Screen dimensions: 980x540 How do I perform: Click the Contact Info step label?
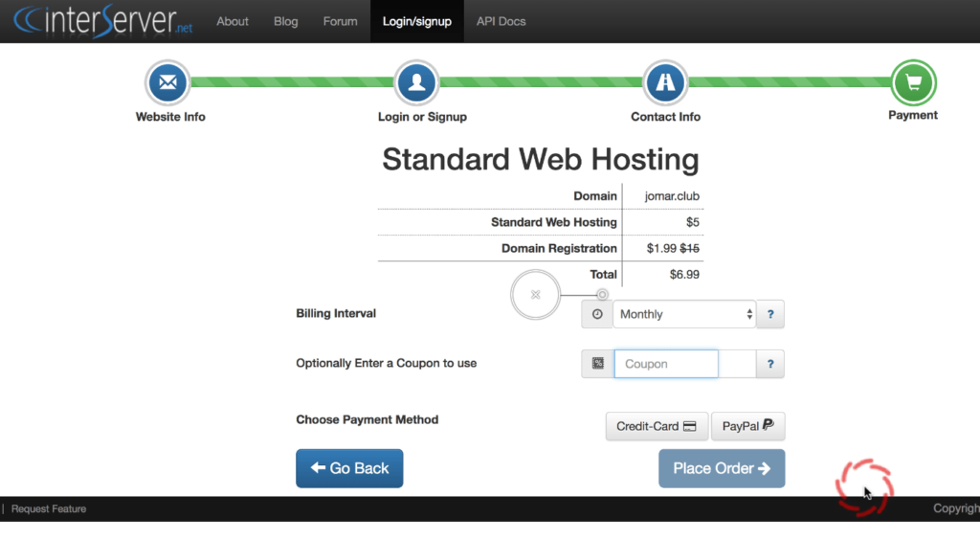[x=665, y=117]
